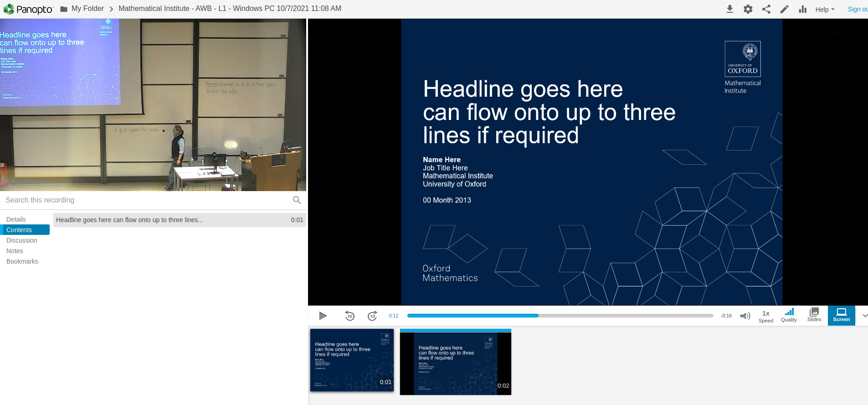Click the share icon in header

click(766, 9)
